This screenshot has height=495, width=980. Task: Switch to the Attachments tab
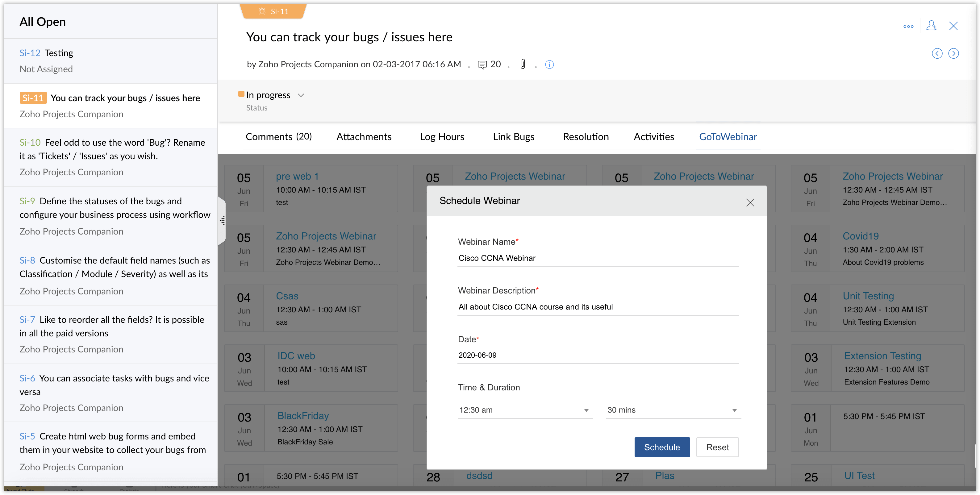[364, 137]
